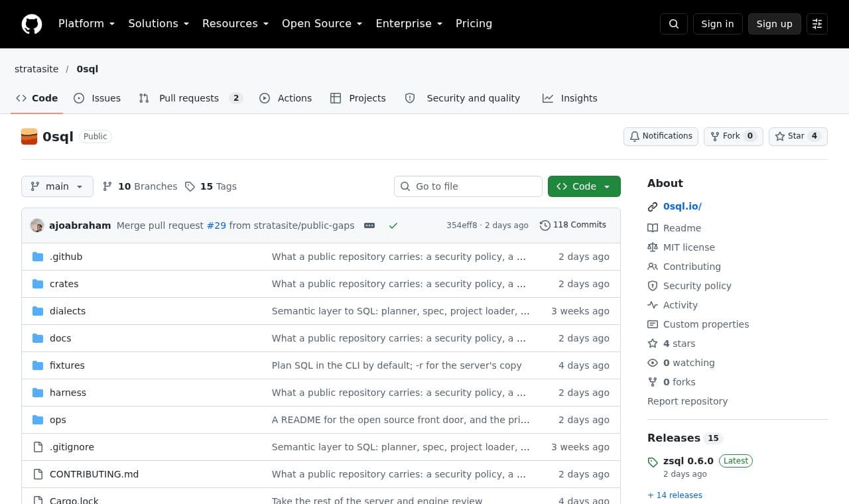This screenshot has width=849, height=504.
Task: Expand the Resources menu
Action: point(235,24)
